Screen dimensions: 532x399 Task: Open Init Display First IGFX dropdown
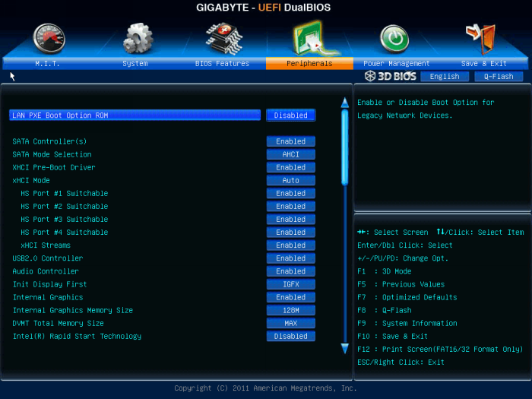coord(290,284)
